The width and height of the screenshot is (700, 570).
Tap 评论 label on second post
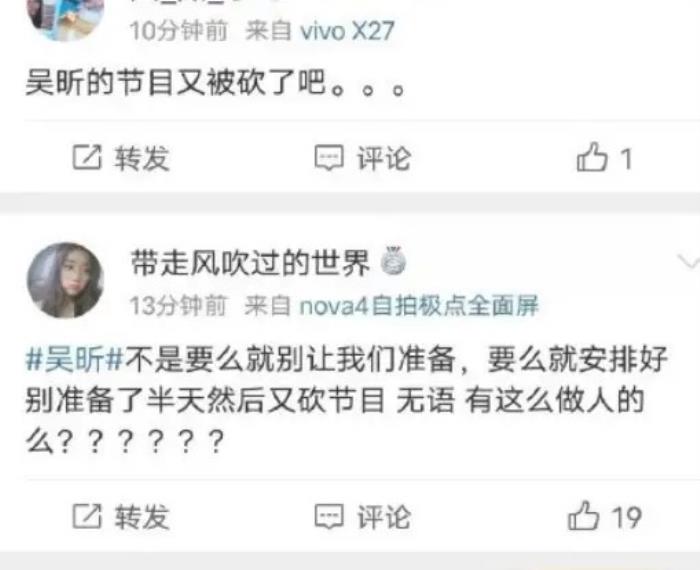pos(384,517)
